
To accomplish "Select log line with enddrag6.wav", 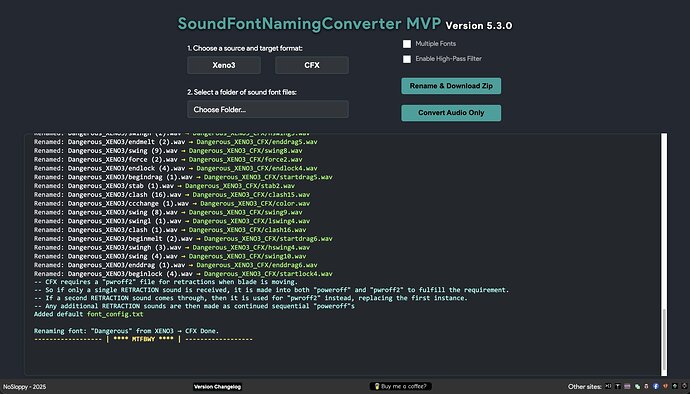I will 176,265.
